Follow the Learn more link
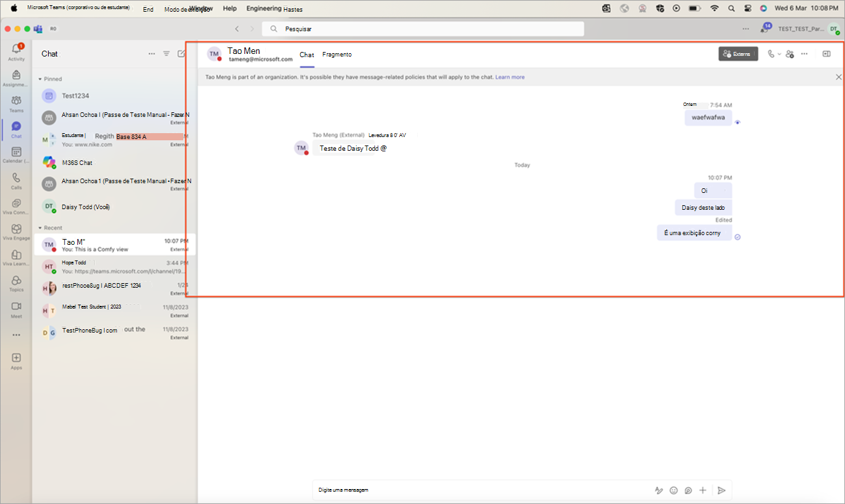845x504 pixels. coord(510,77)
